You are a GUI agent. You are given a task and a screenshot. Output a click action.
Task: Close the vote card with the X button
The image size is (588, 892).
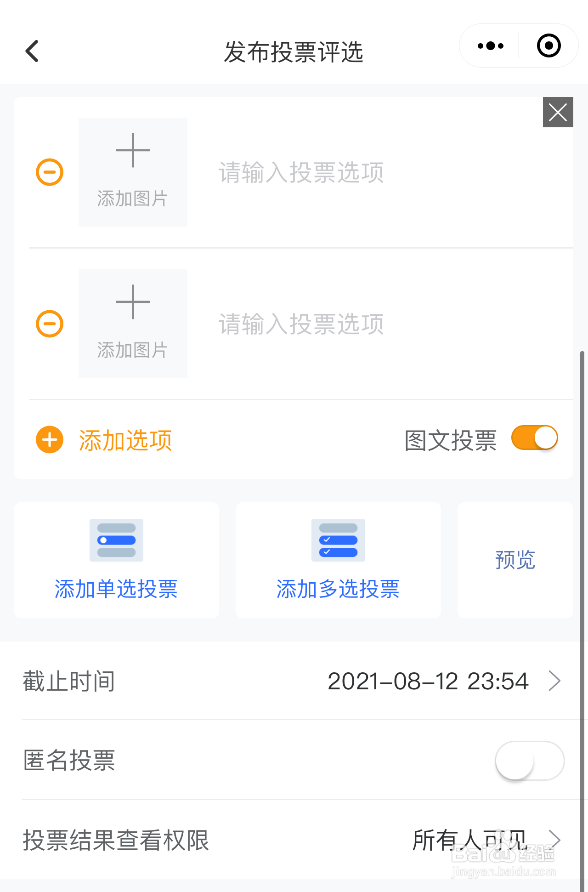coord(558,112)
